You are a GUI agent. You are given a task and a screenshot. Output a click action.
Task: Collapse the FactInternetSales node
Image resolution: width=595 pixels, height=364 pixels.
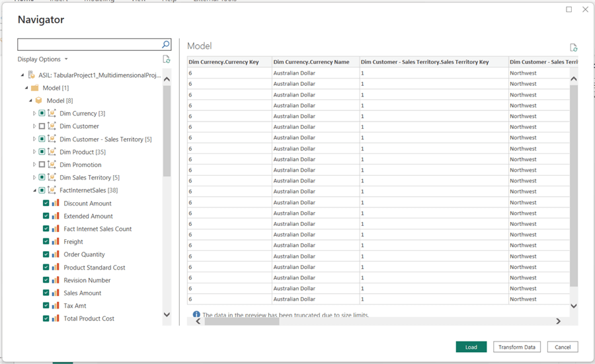[34, 190]
